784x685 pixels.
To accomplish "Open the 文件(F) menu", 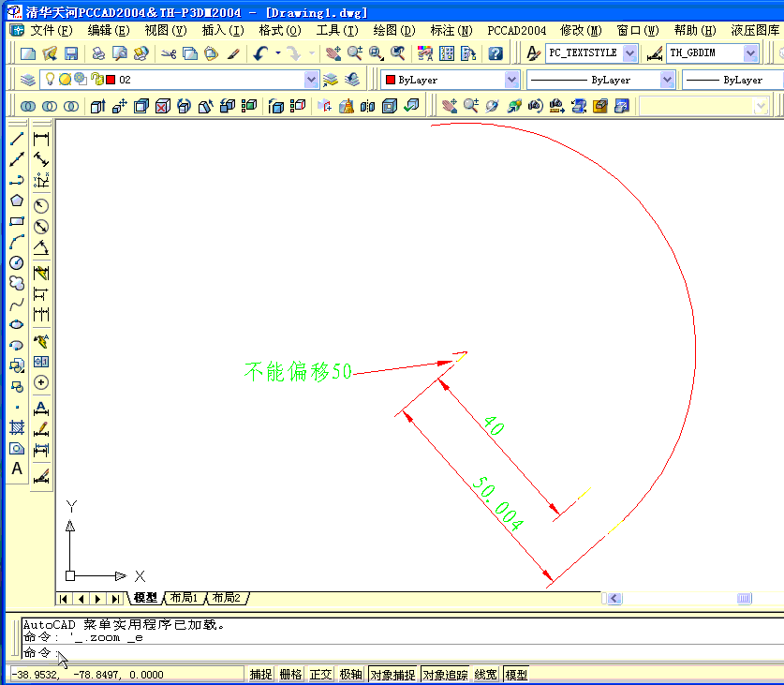I will click(x=52, y=31).
